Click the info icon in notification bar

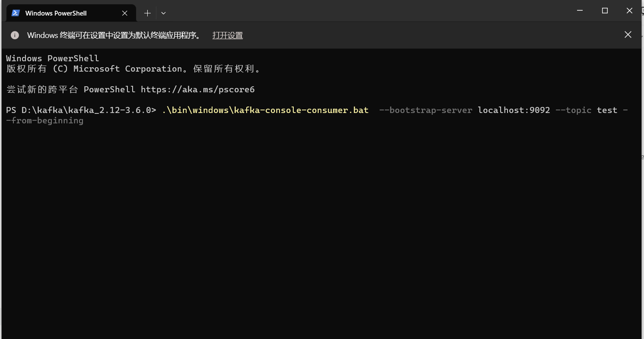coord(15,35)
